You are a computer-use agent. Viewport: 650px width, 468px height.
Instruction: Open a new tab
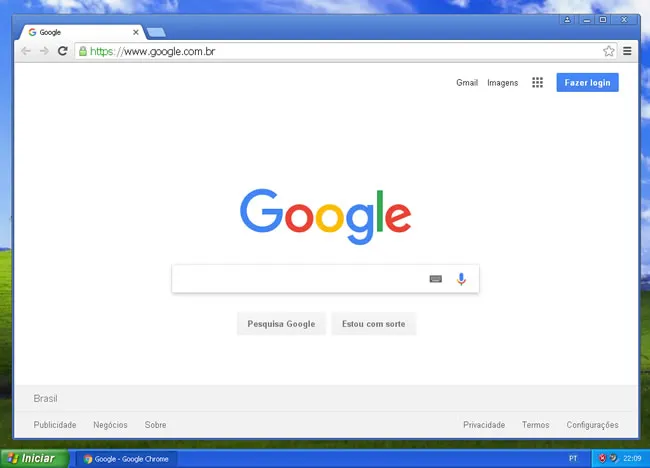(x=157, y=32)
